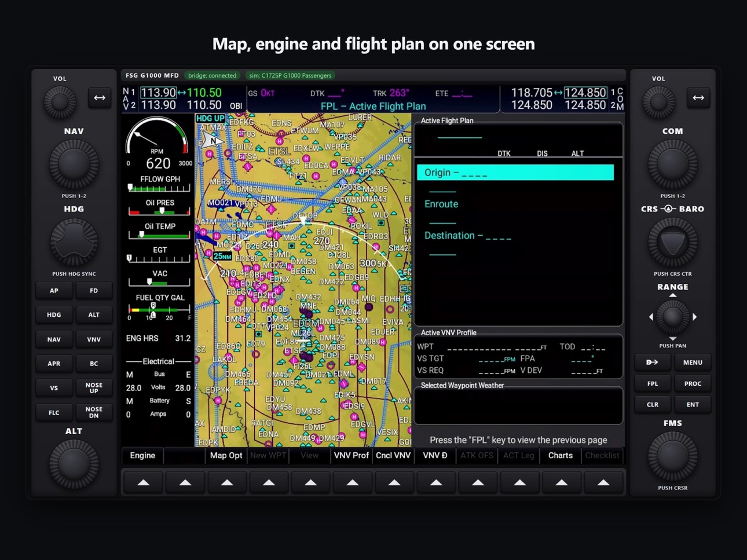Image resolution: width=747 pixels, height=560 pixels.
Task: Click the HDG UP map orientation label
Action: 210,118
